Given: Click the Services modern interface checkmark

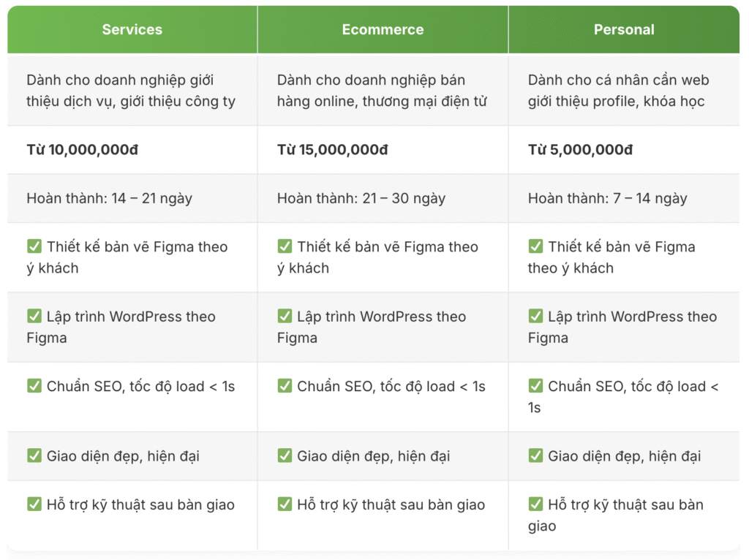Looking at the screenshot, I should coord(34,455).
